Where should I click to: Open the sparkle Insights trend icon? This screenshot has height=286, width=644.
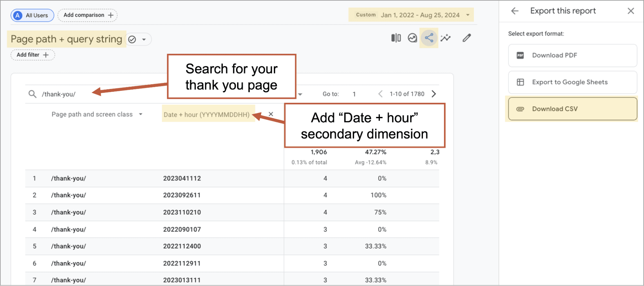click(x=446, y=38)
